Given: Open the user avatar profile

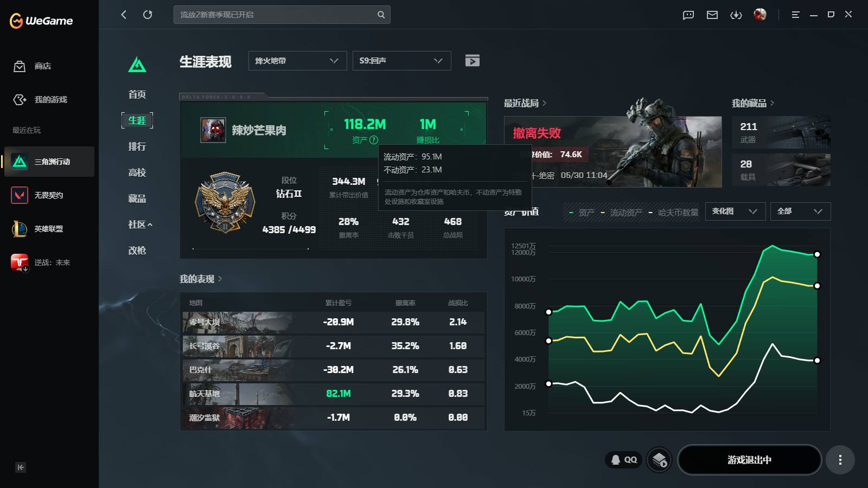Looking at the screenshot, I should (x=760, y=15).
